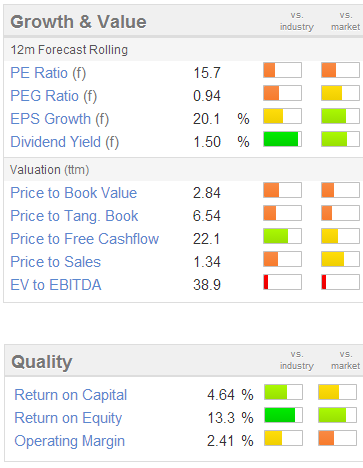Click Operating Margin vs. market orange bar
363x468 pixels.
tap(337, 438)
